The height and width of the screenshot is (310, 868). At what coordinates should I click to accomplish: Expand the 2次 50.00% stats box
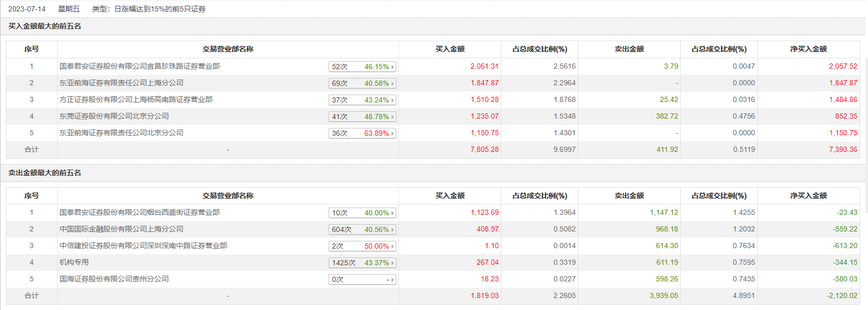[362, 246]
